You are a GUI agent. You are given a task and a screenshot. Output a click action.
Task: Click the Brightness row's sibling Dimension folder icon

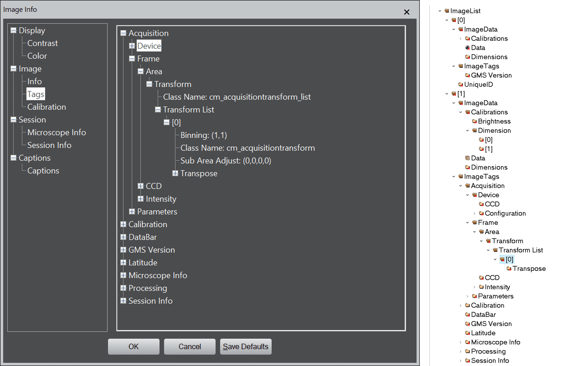pos(475,130)
